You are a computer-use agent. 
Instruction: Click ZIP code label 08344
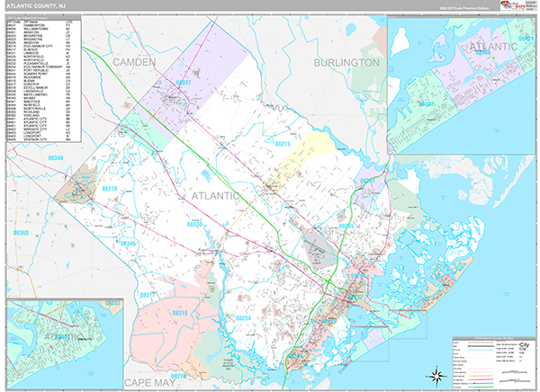56,158
